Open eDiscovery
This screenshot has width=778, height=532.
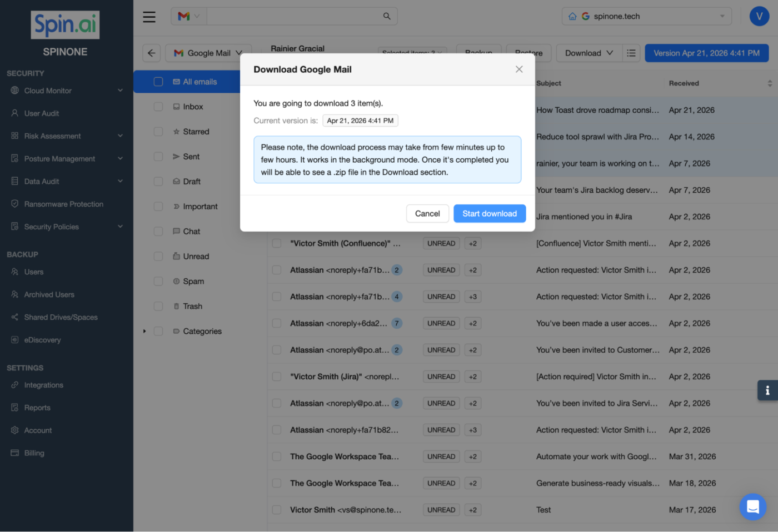(42, 340)
